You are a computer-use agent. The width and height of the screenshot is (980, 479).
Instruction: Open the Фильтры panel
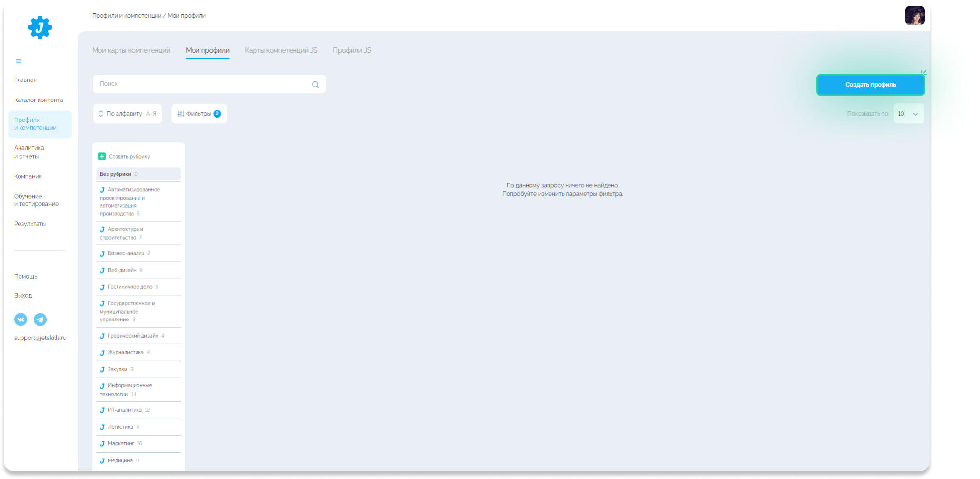pos(199,114)
